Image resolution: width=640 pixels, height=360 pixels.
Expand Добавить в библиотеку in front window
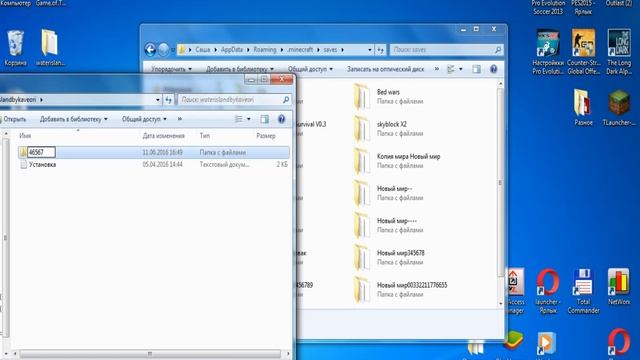click(73, 119)
